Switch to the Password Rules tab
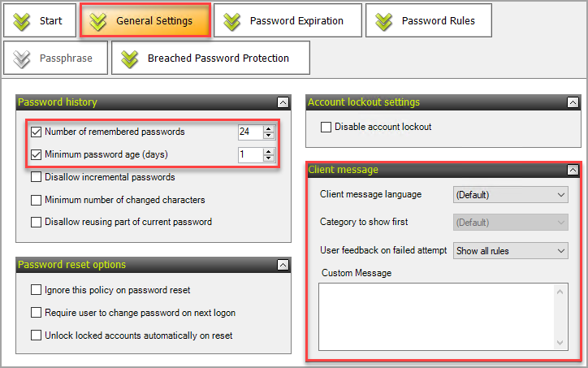This screenshot has height=368, width=588. tap(429, 20)
